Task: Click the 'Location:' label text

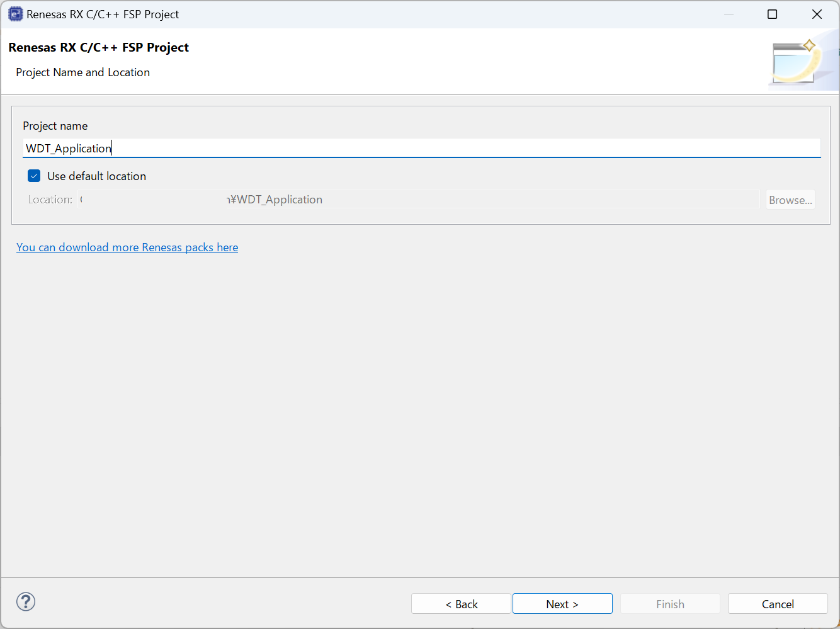Action: (50, 200)
